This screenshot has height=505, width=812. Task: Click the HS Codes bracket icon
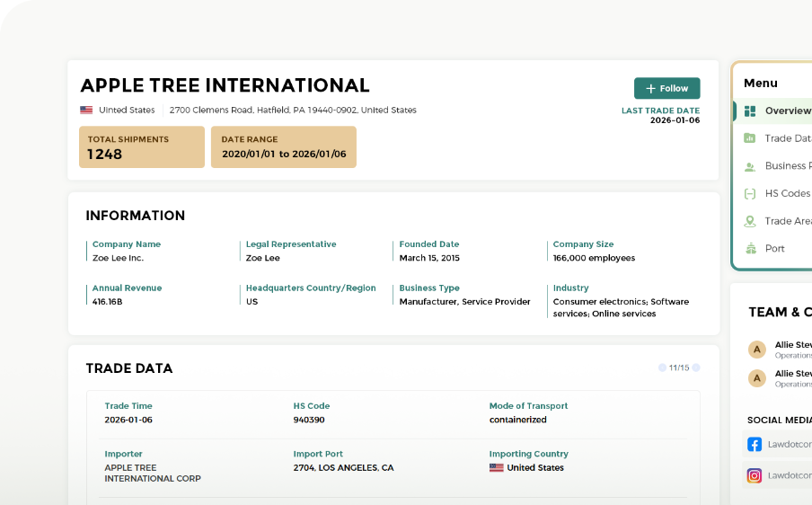[x=750, y=193]
